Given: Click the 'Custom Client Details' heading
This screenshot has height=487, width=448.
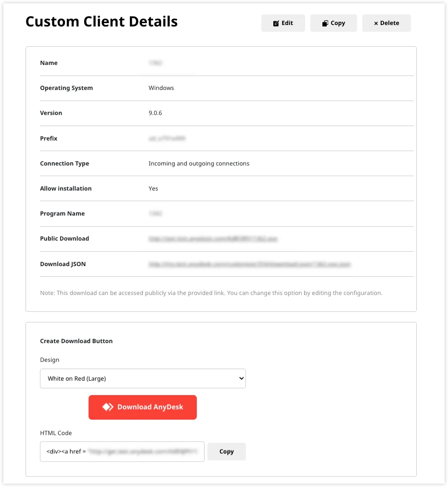Looking at the screenshot, I should [102, 22].
